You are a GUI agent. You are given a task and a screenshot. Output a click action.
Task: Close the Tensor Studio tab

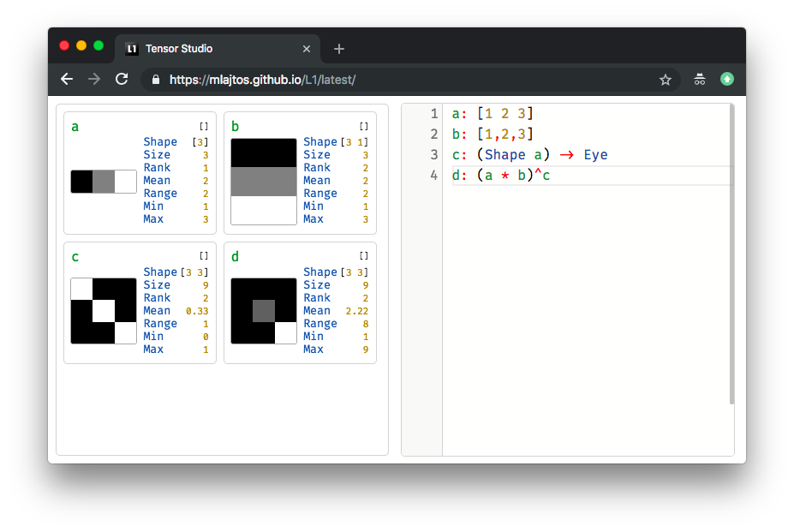click(307, 49)
